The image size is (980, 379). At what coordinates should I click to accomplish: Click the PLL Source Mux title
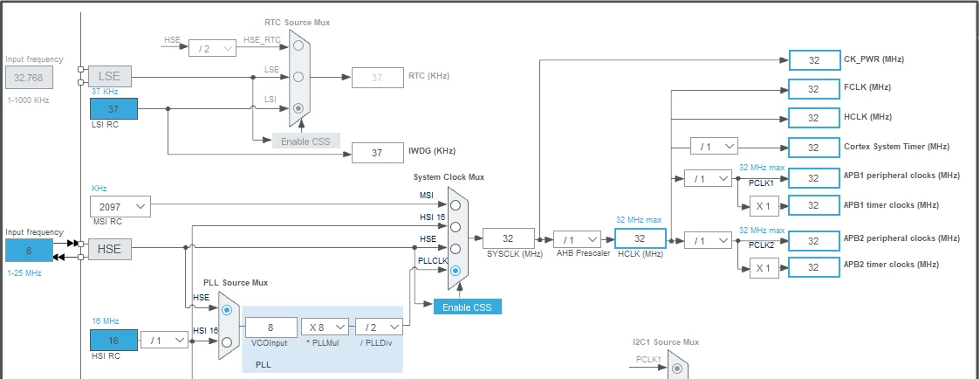click(236, 283)
